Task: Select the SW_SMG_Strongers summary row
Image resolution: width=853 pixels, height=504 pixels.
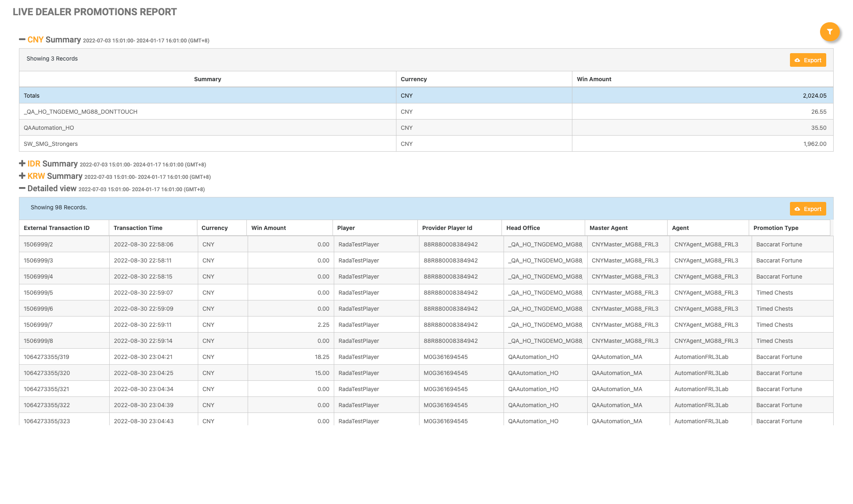Action: pyautogui.click(x=51, y=144)
